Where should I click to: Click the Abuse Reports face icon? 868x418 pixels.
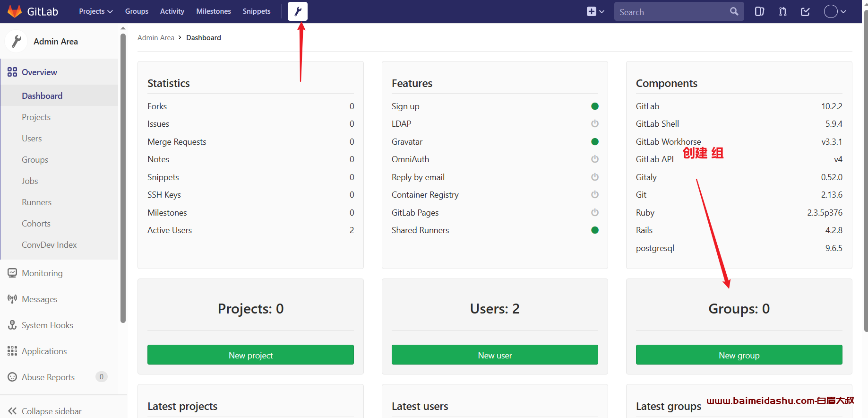click(x=12, y=377)
